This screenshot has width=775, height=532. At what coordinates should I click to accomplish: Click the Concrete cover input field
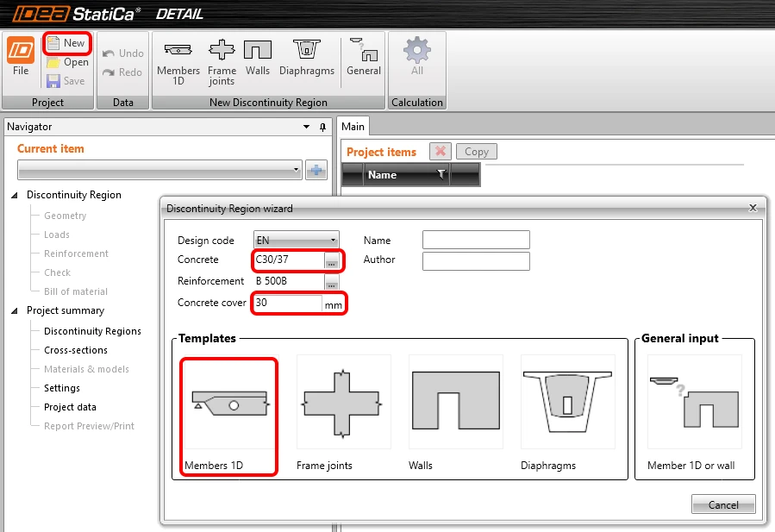(x=288, y=304)
